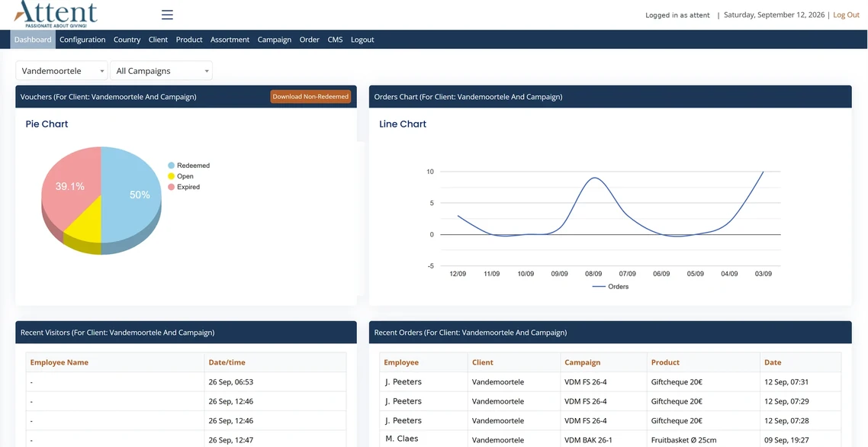Click the Line Chart heading
The height and width of the screenshot is (447, 868).
click(403, 124)
